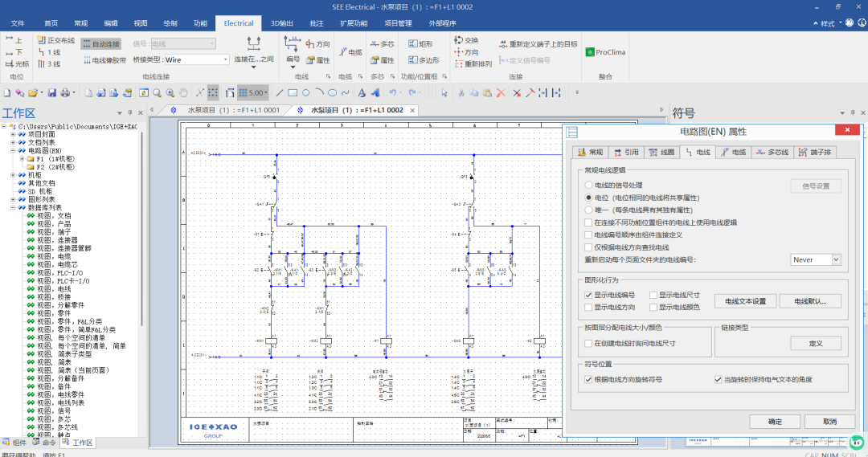Check 在创建电线时询问电线尺寸
The height and width of the screenshot is (457, 868).
[x=630, y=344]
